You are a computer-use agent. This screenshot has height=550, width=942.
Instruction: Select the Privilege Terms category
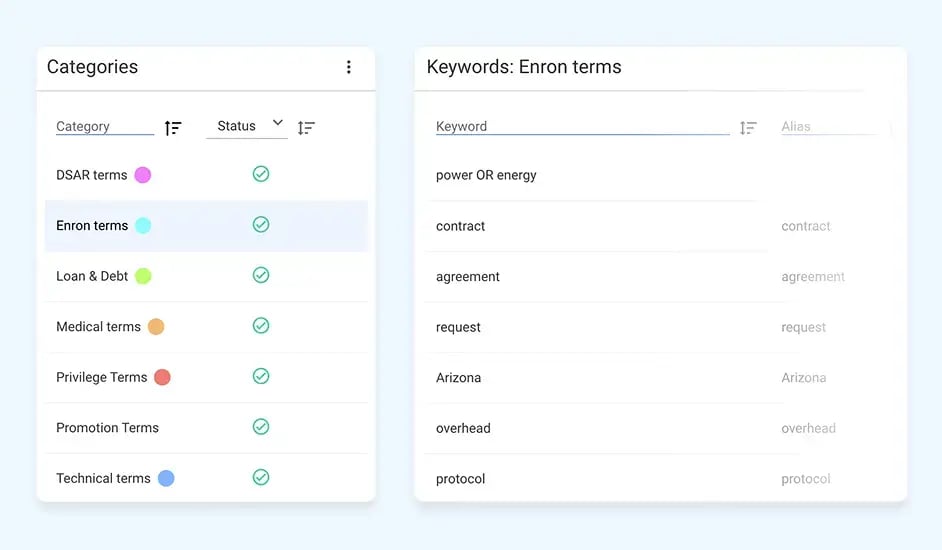[101, 377]
